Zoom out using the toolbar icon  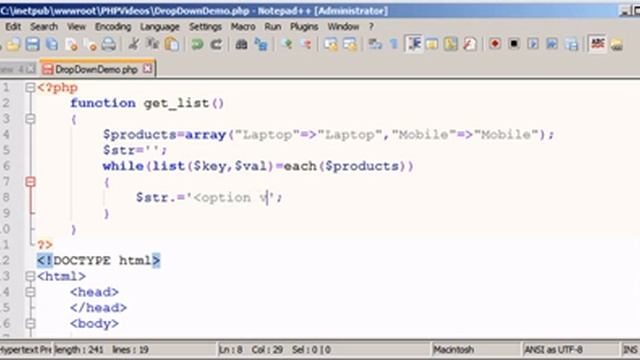[306, 44]
